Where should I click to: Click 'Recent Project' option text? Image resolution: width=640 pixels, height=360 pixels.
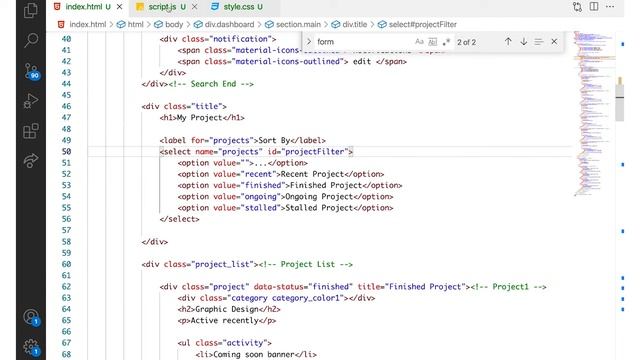[312, 174]
